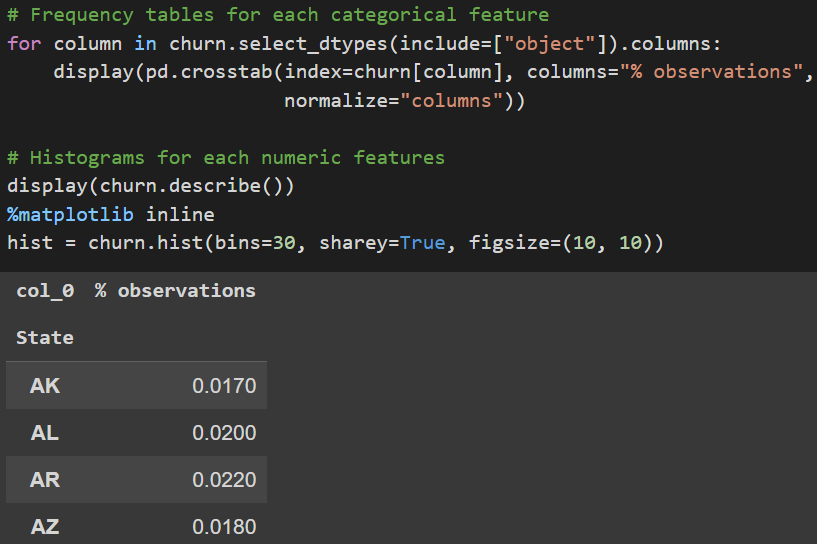The height and width of the screenshot is (544, 817).
Task: Click the 'col_0' header in output table
Action: (x=45, y=291)
